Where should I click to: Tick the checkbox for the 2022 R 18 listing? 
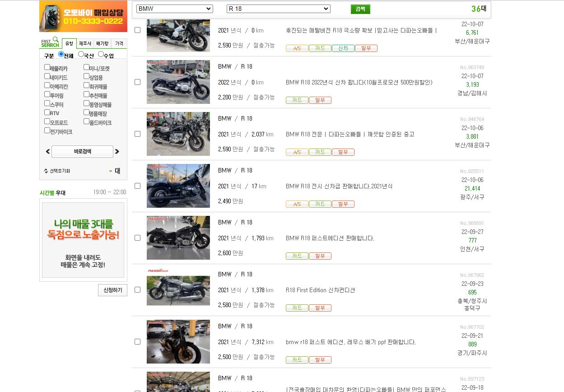coord(137,82)
